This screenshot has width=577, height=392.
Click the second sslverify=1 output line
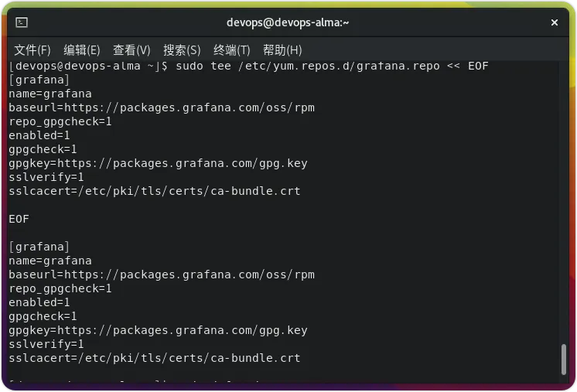click(46, 344)
